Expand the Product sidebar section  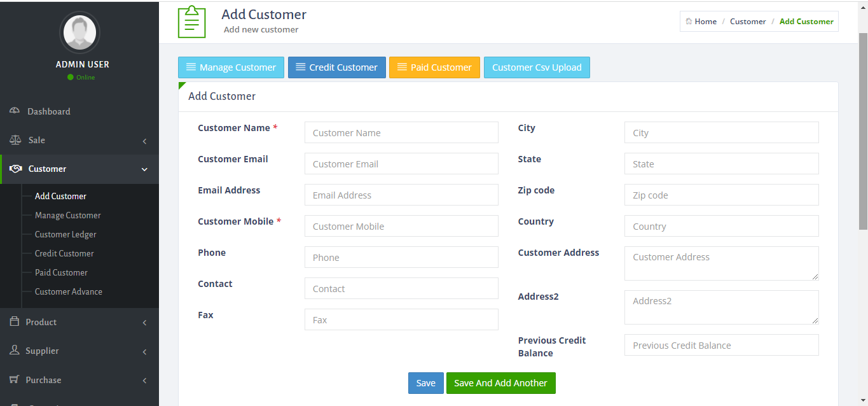[x=144, y=322]
